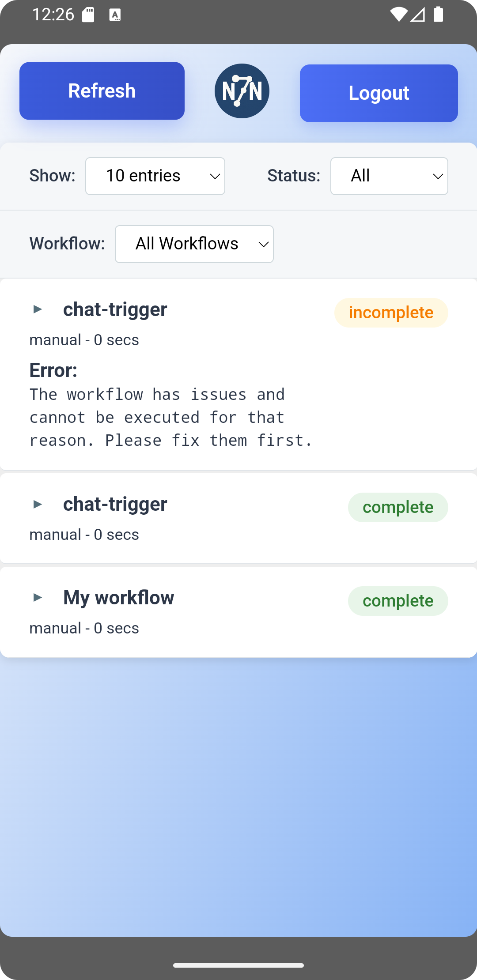The width and height of the screenshot is (477, 980).
Task: Click the Refresh button
Action: [x=102, y=90]
